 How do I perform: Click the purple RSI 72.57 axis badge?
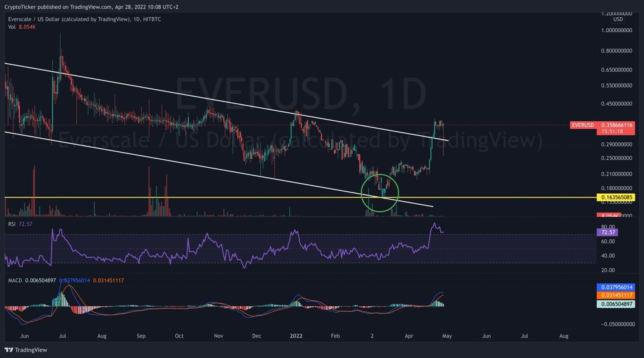pyautogui.click(x=607, y=232)
